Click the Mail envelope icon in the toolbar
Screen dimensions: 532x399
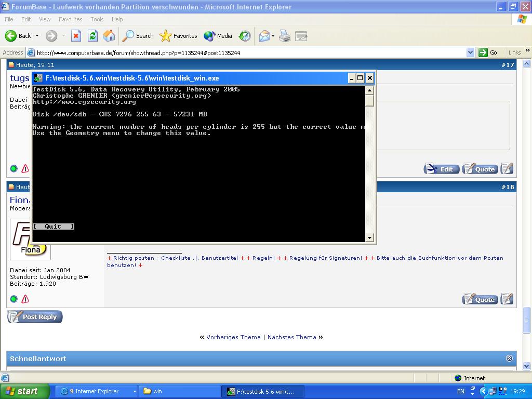(x=264, y=36)
